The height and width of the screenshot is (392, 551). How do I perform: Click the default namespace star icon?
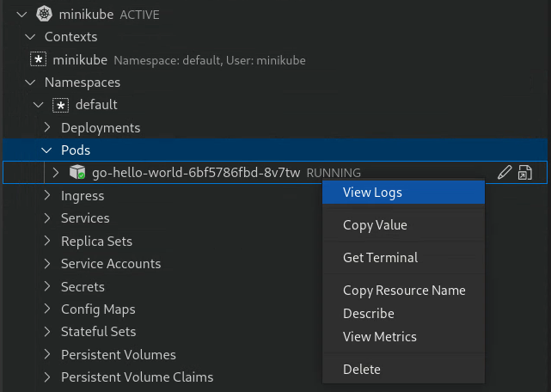pyautogui.click(x=61, y=105)
